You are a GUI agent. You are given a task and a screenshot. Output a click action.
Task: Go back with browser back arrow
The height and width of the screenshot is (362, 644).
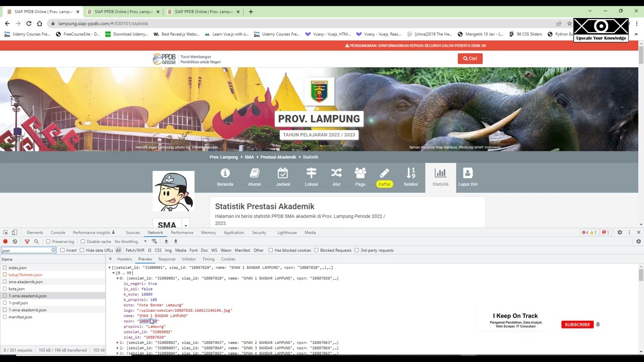click(x=7, y=24)
